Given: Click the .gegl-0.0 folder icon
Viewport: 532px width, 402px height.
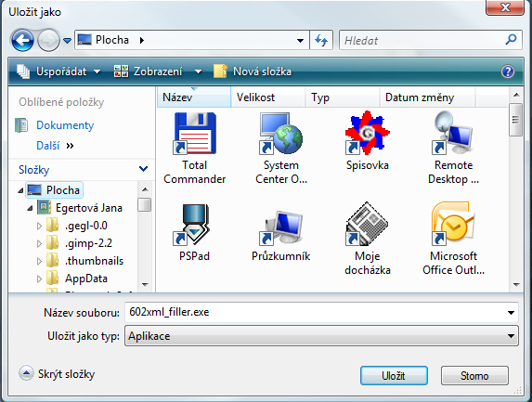Looking at the screenshot, I should pos(52,226).
